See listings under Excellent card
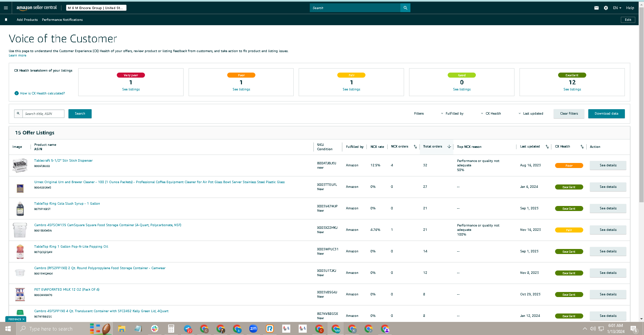The image size is (644, 335). tap(572, 89)
